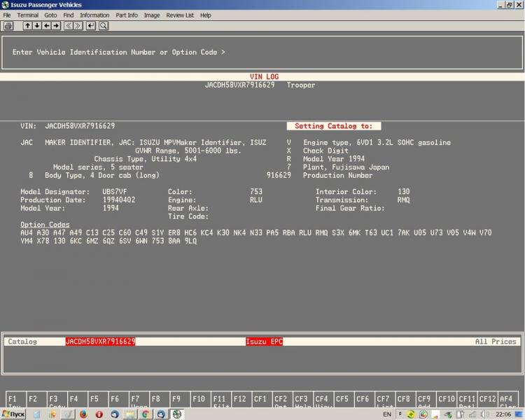Click the CF4 function key button
Viewport: 525px width, 420px height.
click(323, 399)
